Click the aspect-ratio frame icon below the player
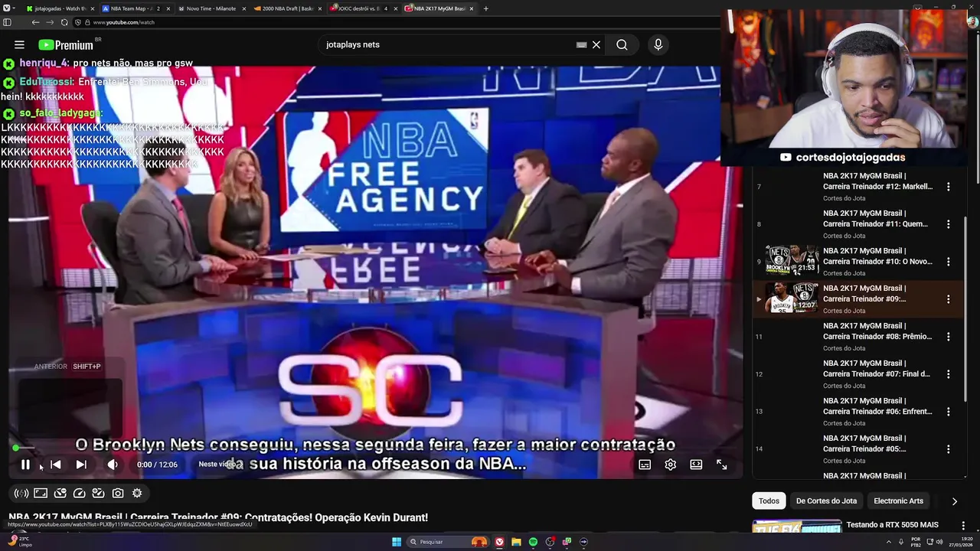 pos(41,494)
